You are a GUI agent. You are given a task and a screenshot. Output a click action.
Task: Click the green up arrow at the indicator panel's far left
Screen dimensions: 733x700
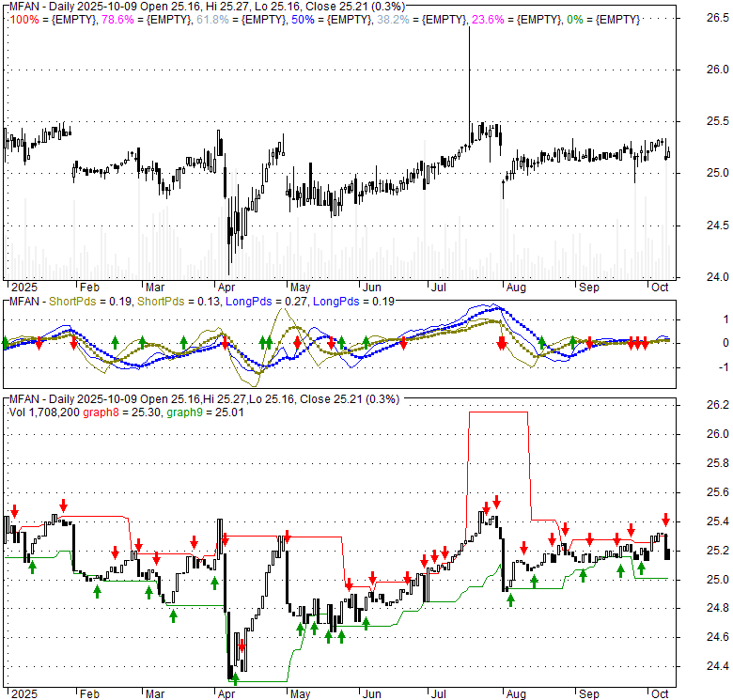click(5, 342)
